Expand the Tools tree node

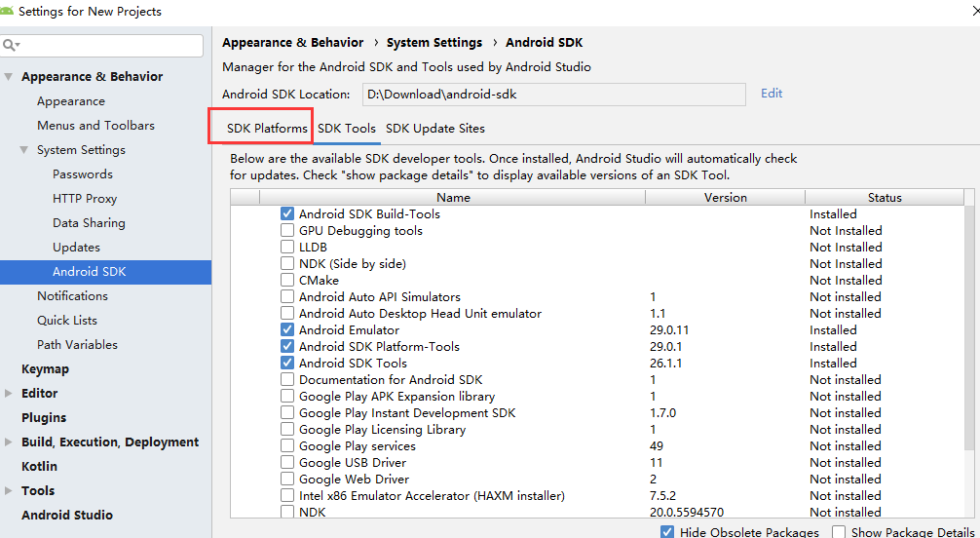8,491
